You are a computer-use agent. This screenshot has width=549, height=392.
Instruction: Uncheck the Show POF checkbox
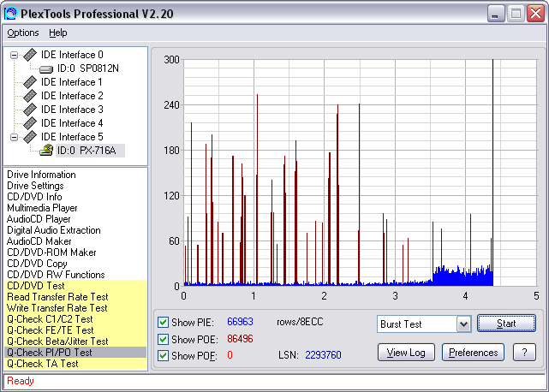[x=163, y=355]
